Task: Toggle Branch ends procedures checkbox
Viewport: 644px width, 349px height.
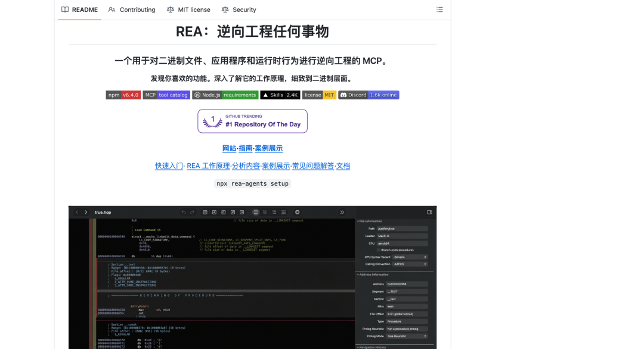Action: coord(379,250)
